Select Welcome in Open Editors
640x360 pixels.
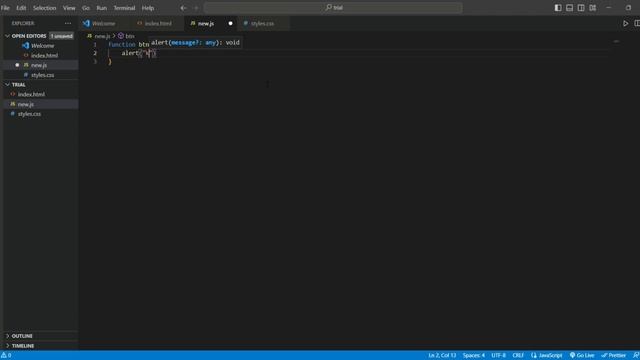(42, 46)
